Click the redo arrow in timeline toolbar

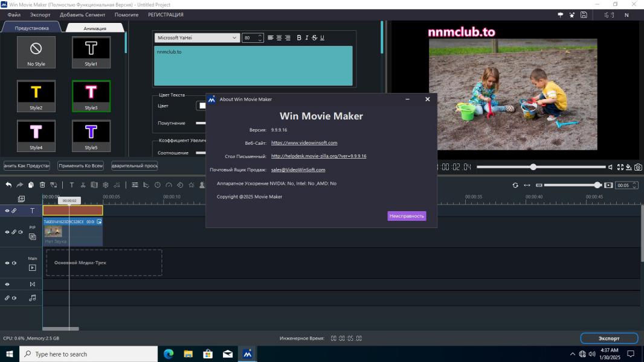(x=19, y=185)
